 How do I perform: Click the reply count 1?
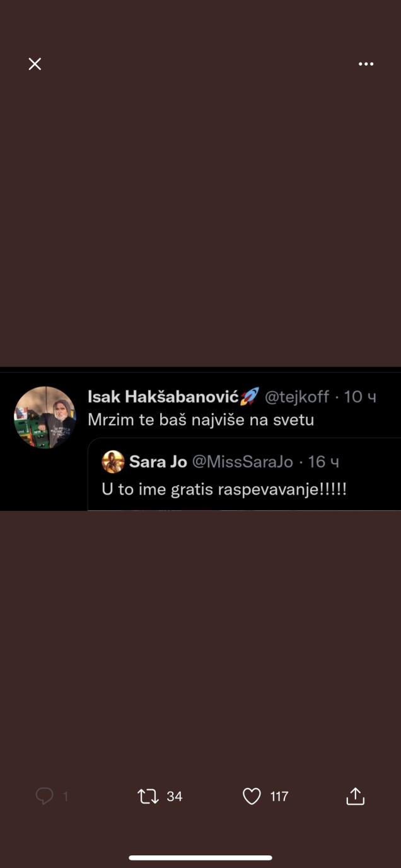[66, 797]
